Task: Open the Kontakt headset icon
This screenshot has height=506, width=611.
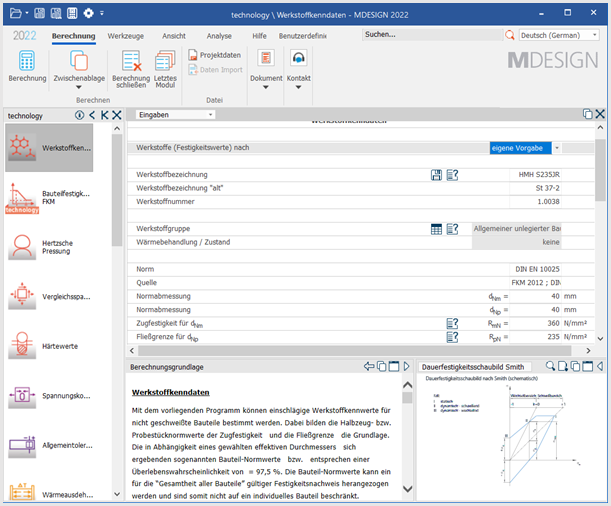Action: click(298, 58)
